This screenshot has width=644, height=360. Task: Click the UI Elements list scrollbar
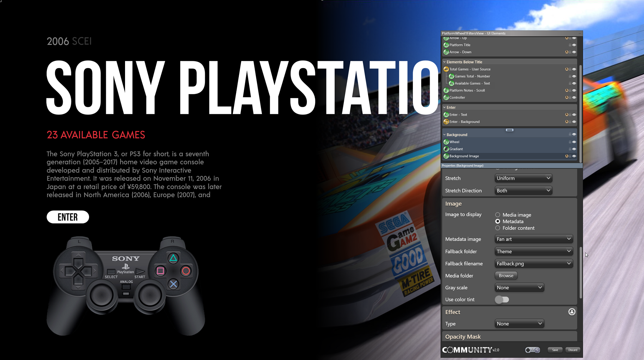pos(580,113)
